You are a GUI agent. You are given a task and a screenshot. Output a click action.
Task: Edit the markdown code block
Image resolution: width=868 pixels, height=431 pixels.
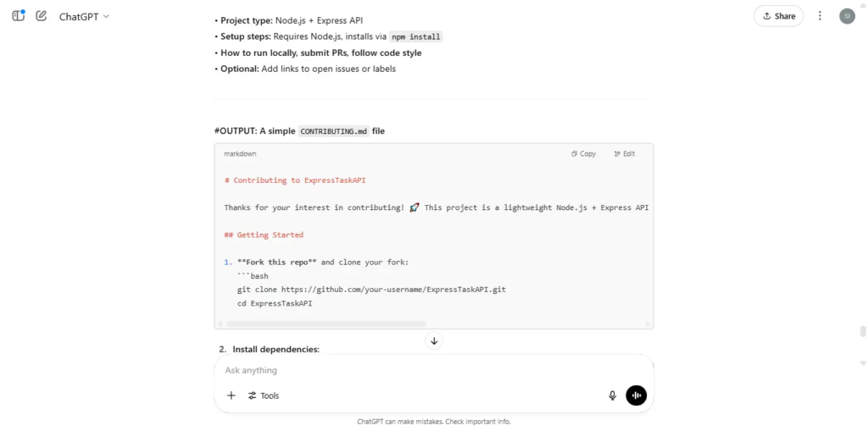(625, 154)
